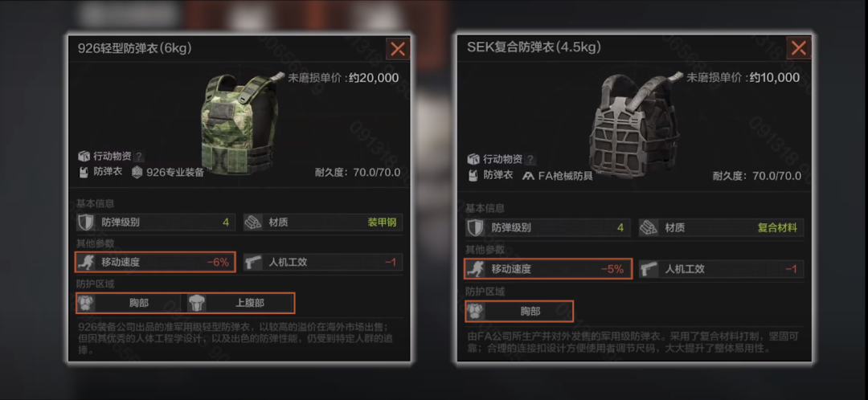Close the SEK复合防弹衣 info panel
This screenshot has height=400, width=868.
pos(798,48)
